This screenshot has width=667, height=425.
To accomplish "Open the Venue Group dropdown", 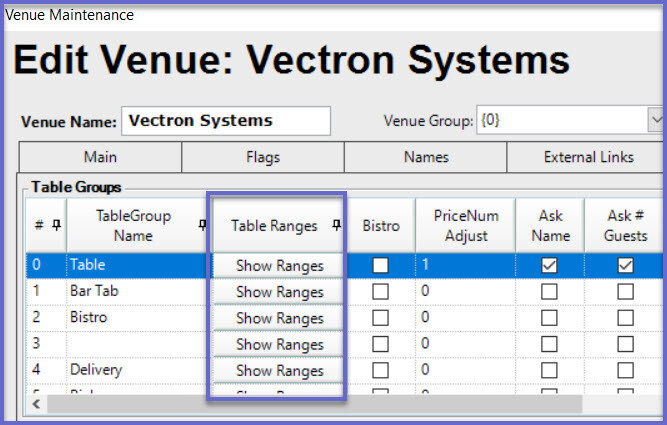I will coord(655,120).
